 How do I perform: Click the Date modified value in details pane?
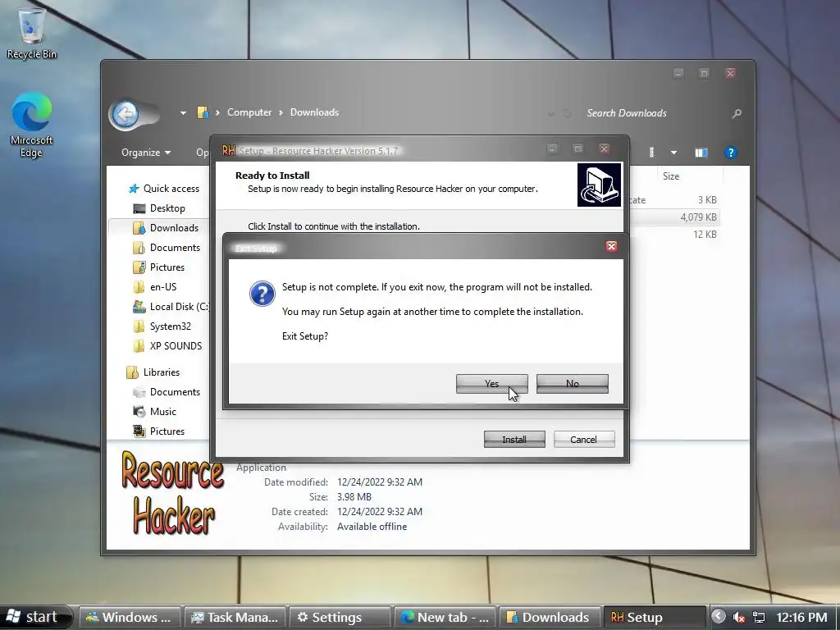(379, 482)
